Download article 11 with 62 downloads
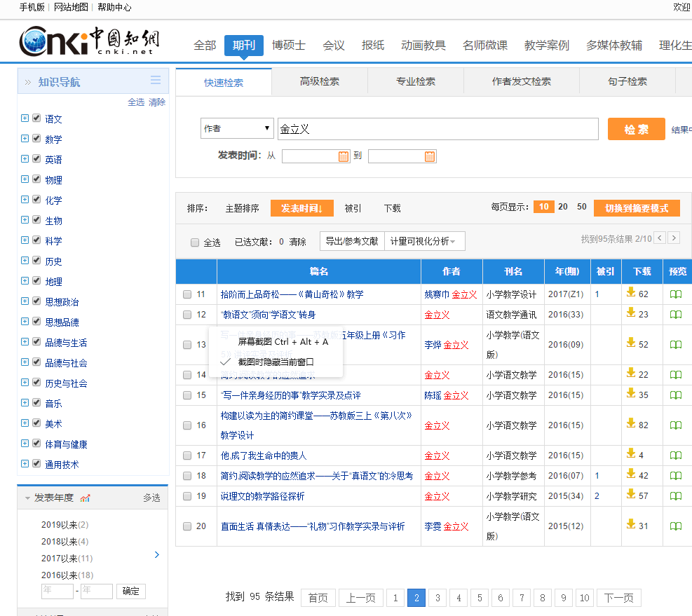 [x=631, y=292]
